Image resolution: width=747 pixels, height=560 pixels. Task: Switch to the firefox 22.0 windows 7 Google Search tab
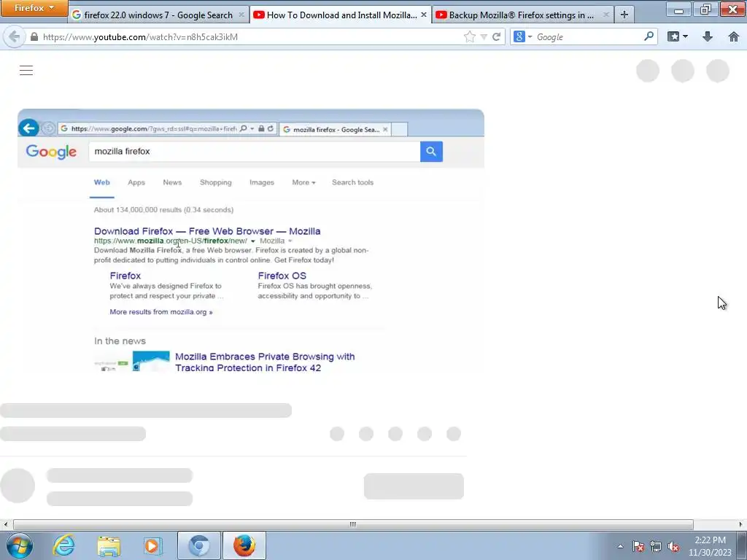point(158,15)
